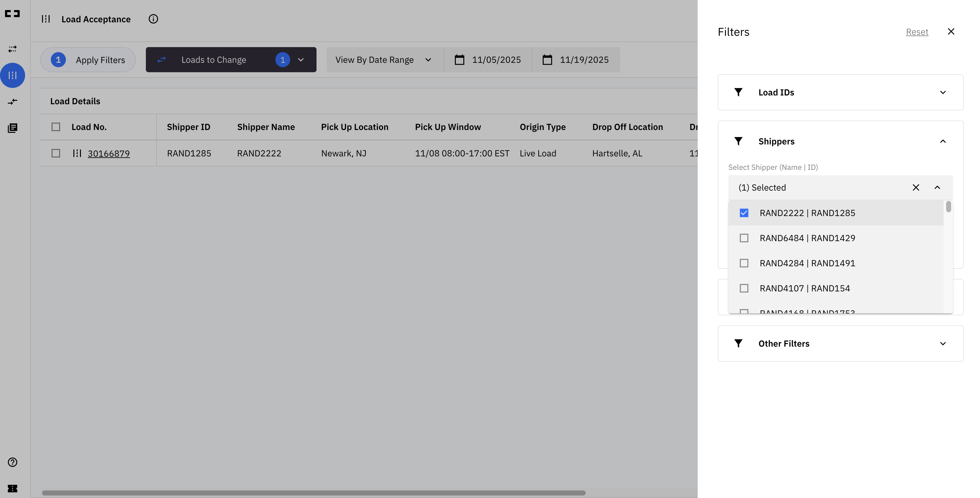Close the Filters panel
The image size is (980, 498).
coord(951,32)
